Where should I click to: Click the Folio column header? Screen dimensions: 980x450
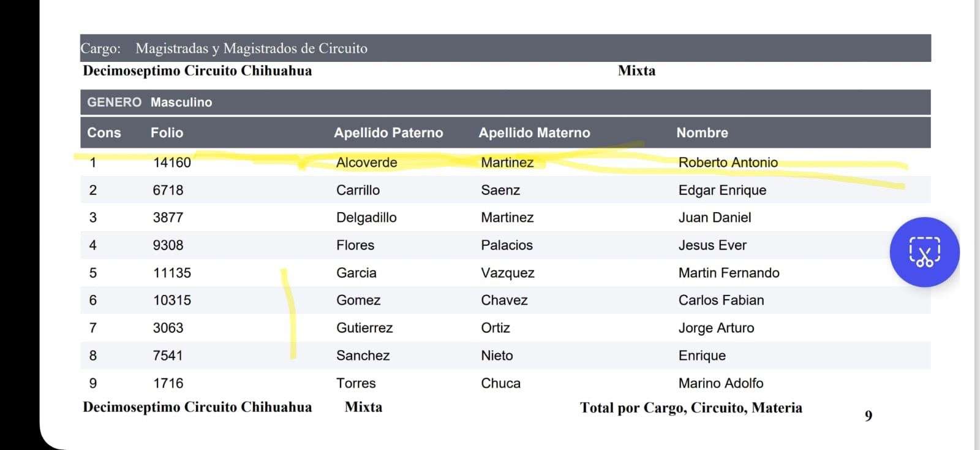[167, 133]
